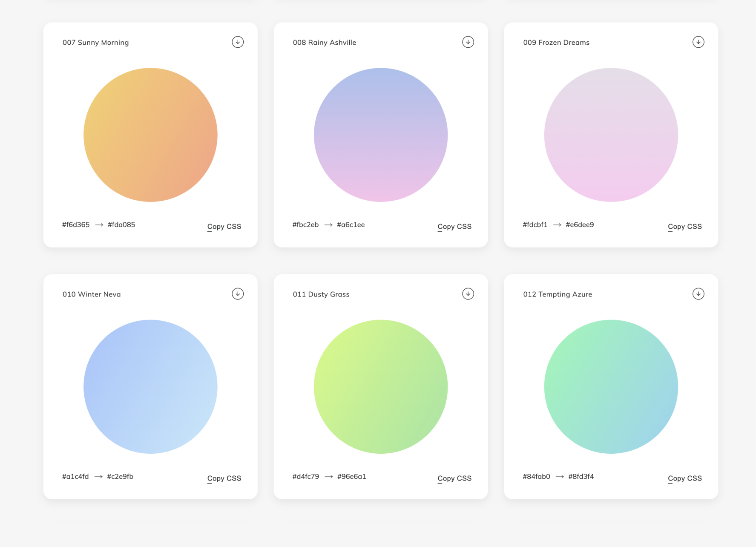Click the title 011 Dusty Grass

[x=321, y=294]
